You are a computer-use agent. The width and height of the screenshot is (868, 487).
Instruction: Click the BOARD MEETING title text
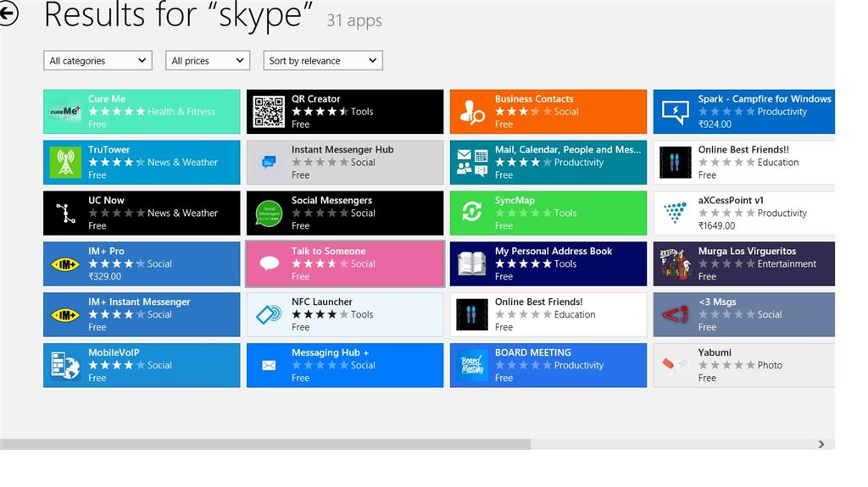(532, 352)
